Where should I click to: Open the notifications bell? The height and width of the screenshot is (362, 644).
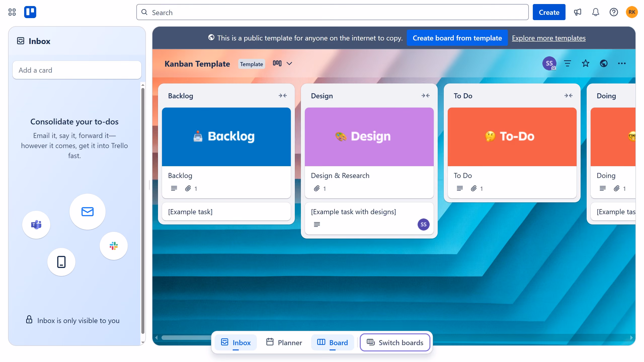tap(596, 12)
